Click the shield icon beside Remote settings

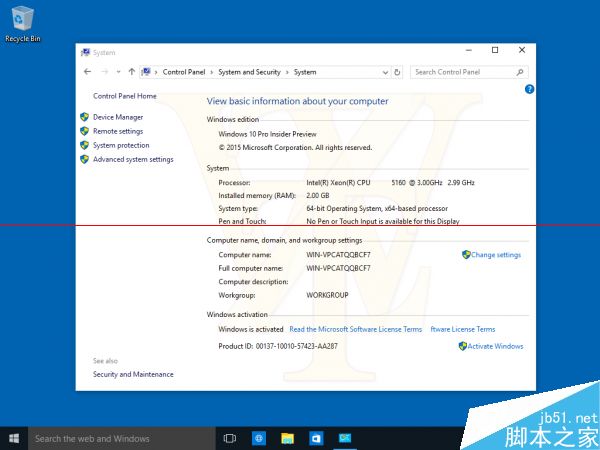pos(85,131)
